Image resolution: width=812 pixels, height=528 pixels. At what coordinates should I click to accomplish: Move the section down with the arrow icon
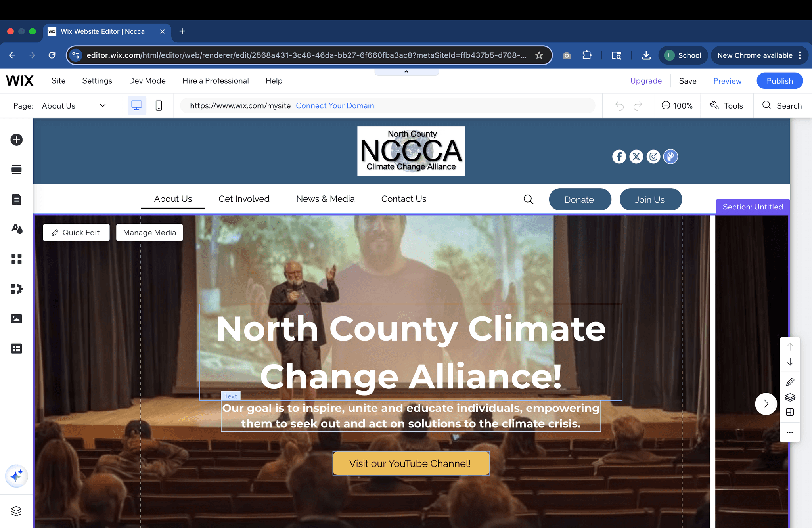[x=790, y=362]
